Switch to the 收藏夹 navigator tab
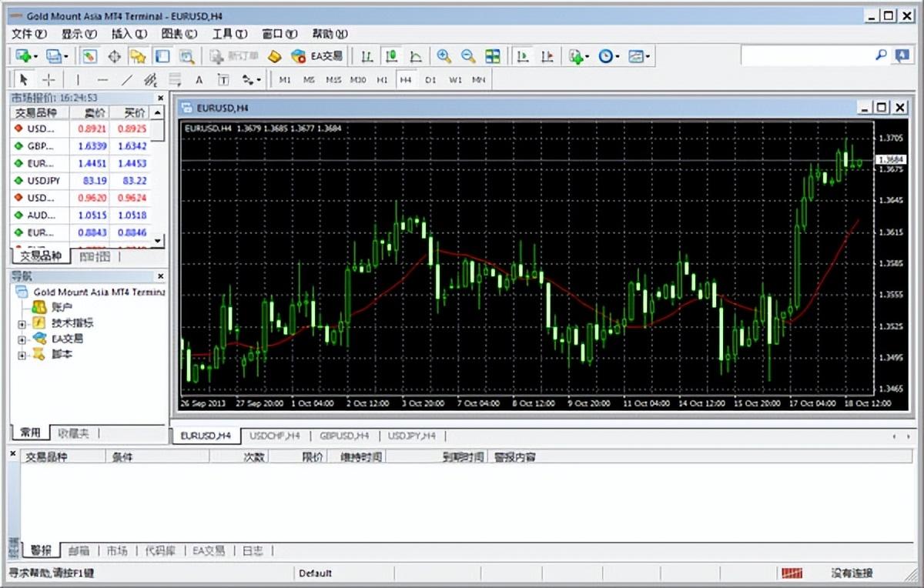Image resolution: width=924 pixels, height=588 pixels. [74, 433]
